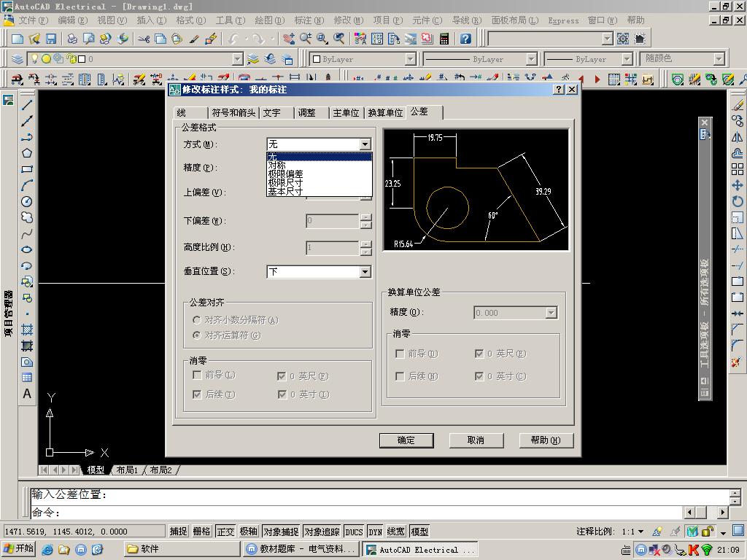Toggle 0 英尺(F) checkbox in 消零

coord(282,376)
